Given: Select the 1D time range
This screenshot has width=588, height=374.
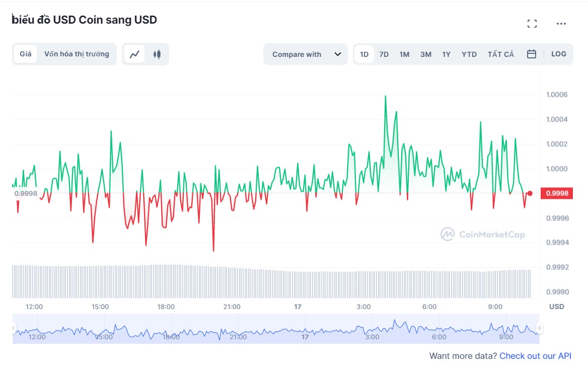Looking at the screenshot, I should pos(364,54).
